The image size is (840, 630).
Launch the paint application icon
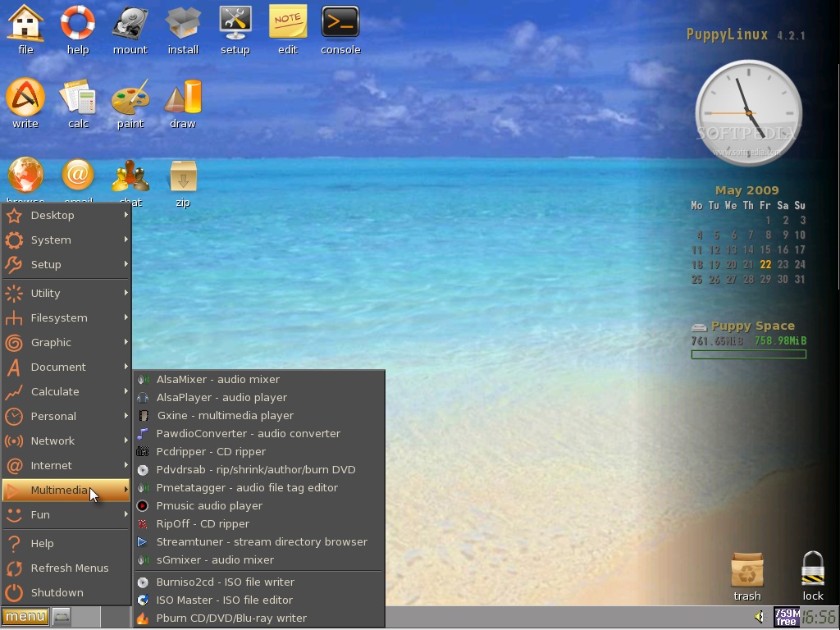130,98
